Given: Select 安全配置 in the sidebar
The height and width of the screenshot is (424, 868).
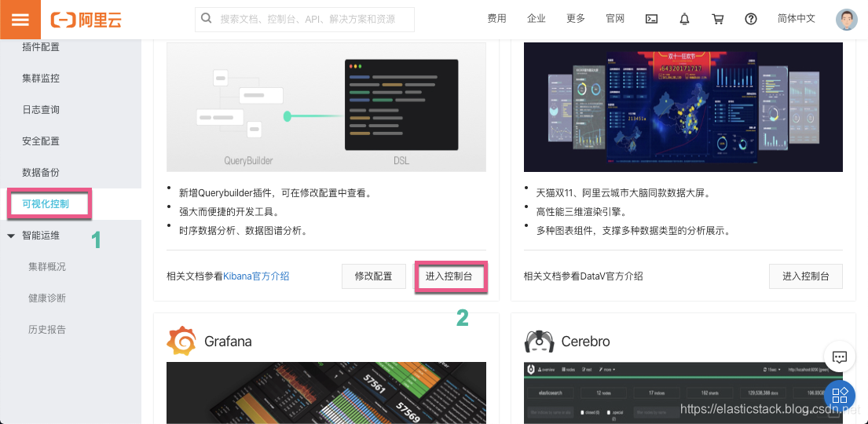Looking at the screenshot, I should point(41,141).
